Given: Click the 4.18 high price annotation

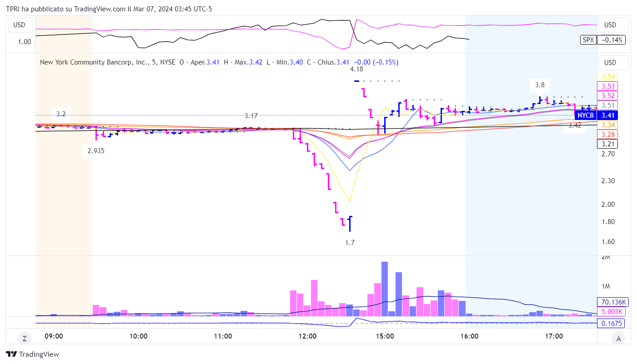Looking at the screenshot, I should coord(356,69).
